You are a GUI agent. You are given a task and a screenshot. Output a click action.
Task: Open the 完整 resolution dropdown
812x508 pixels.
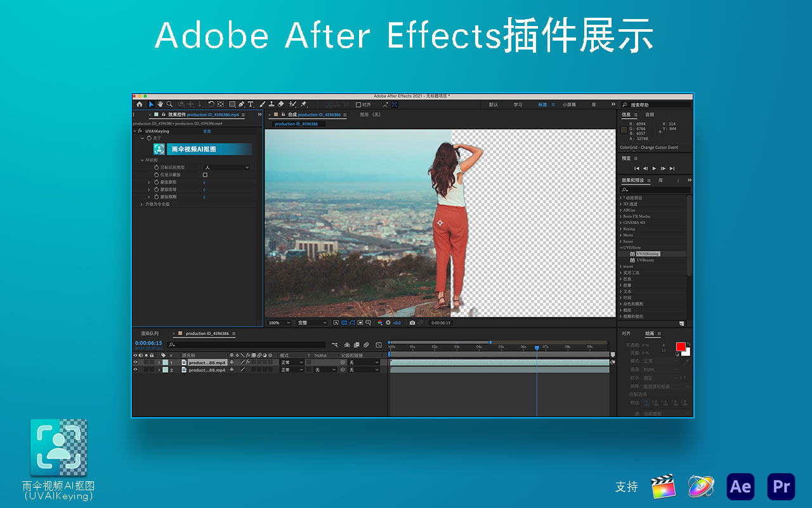coord(312,323)
